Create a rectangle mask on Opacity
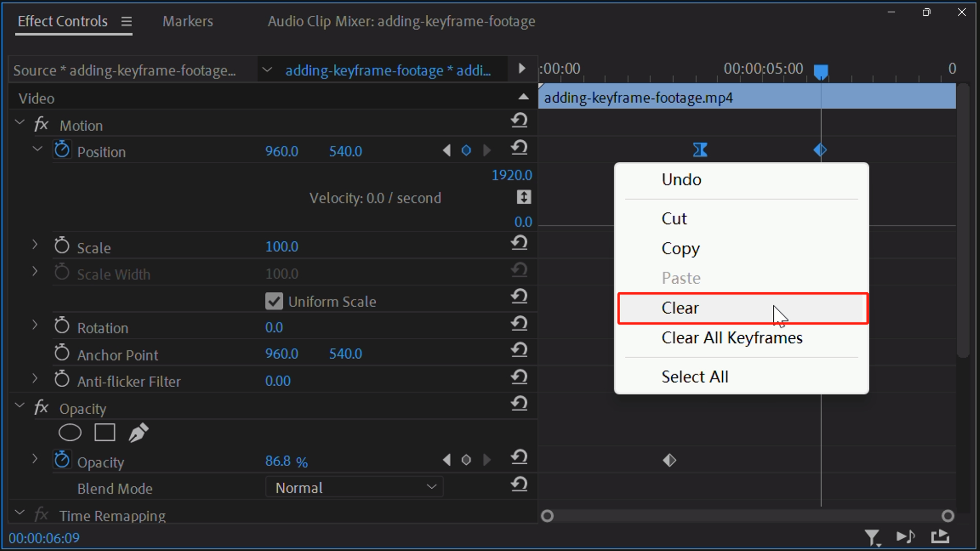Viewport: 980px width, 551px height. (x=104, y=432)
